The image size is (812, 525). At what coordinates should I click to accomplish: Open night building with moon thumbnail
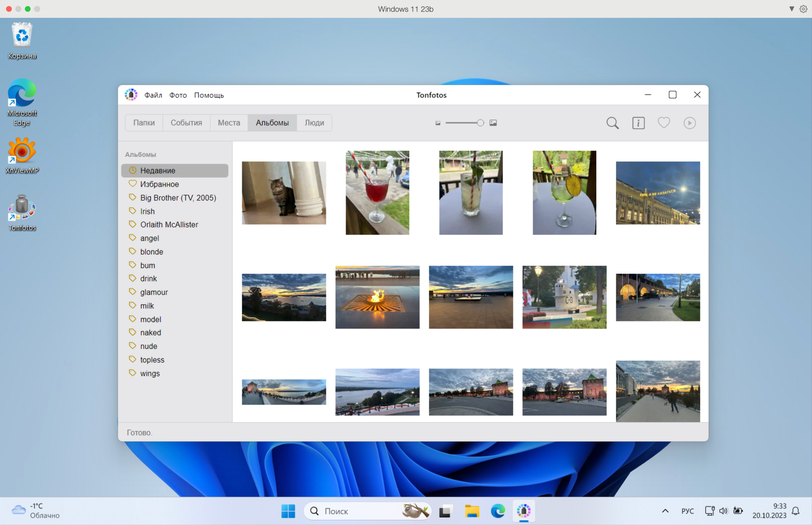[x=658, y=193]
